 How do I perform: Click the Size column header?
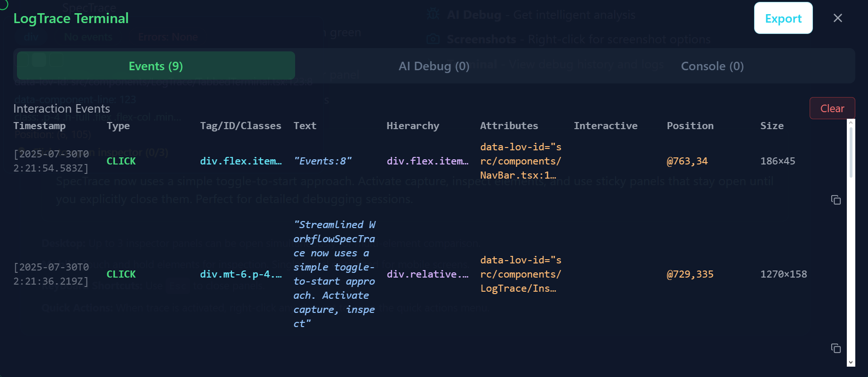772,126
